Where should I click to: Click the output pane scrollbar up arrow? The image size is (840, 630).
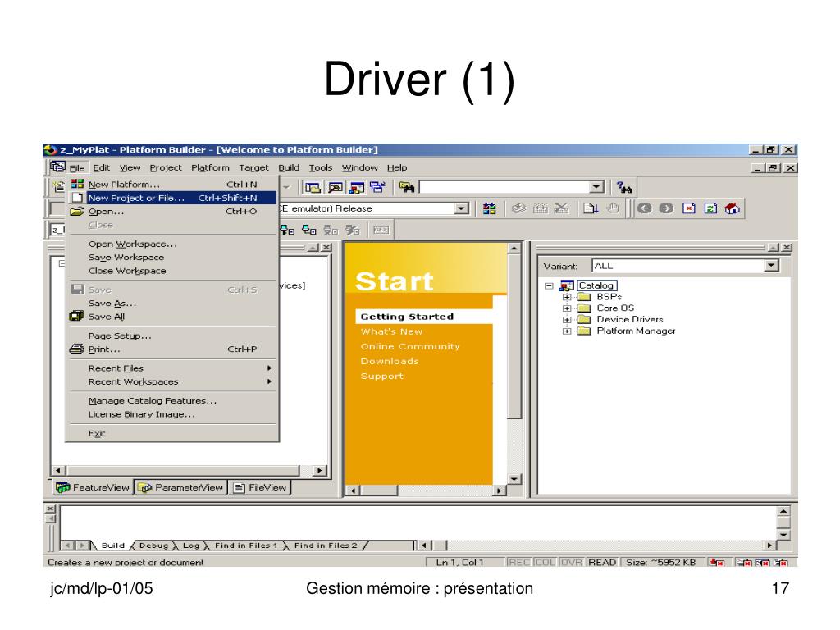783,512
